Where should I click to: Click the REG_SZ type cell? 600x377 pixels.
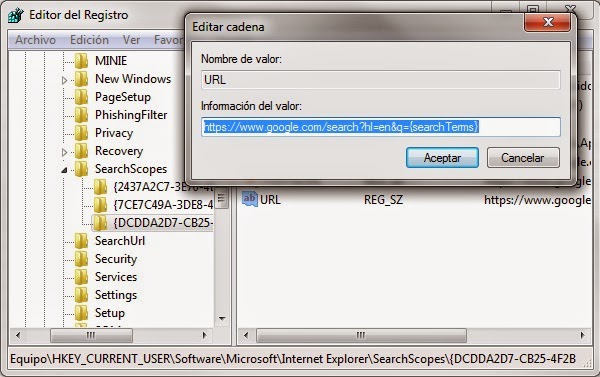point(383,199)
